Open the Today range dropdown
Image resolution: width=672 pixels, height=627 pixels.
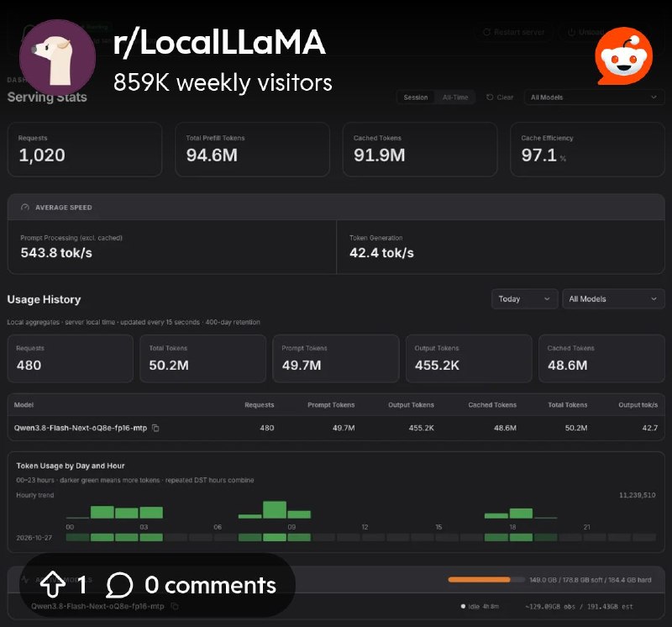(x=524, y=299)
